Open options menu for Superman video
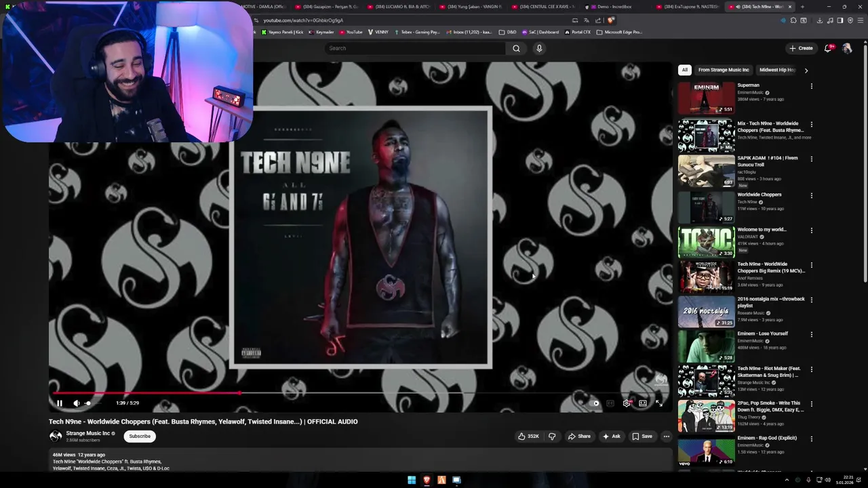 click(811, 86)
